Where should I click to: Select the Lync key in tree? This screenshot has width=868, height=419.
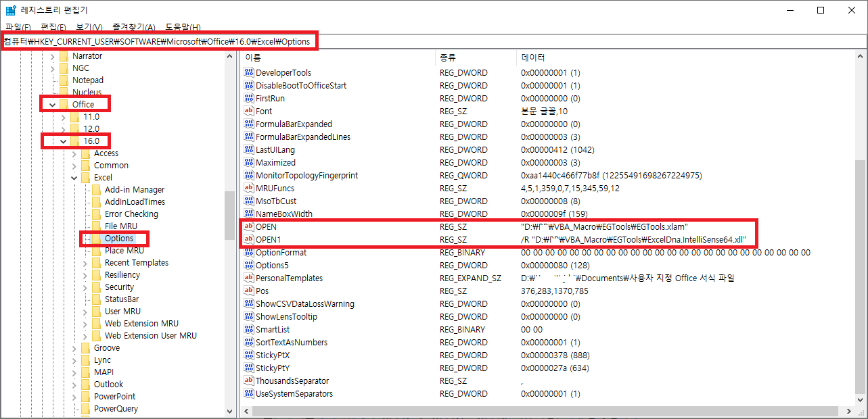pos(102,360)
